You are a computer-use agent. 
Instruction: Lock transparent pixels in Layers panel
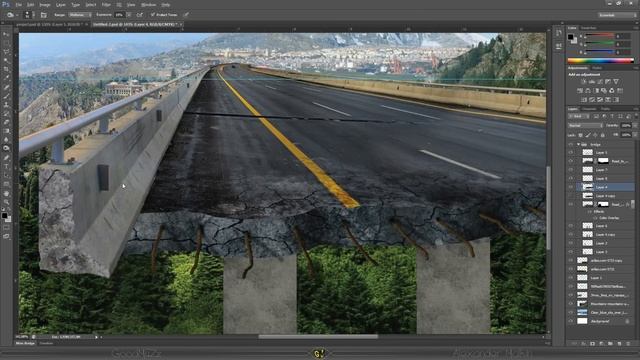pyautogui.click(x=580, y=135)
